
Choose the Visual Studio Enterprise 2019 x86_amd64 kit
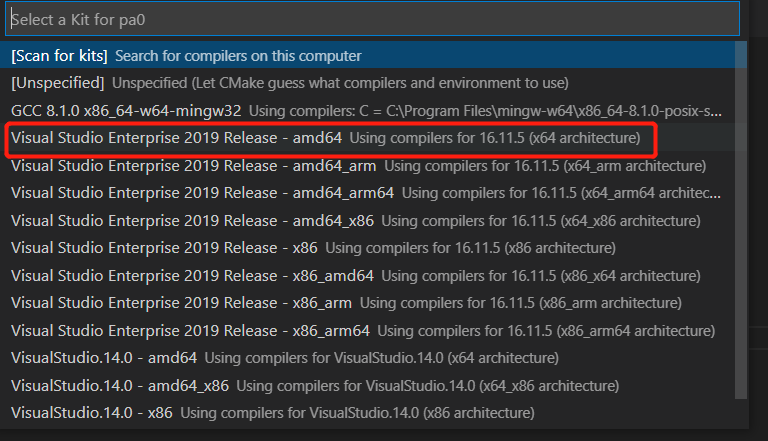click(x=373, y=275)
